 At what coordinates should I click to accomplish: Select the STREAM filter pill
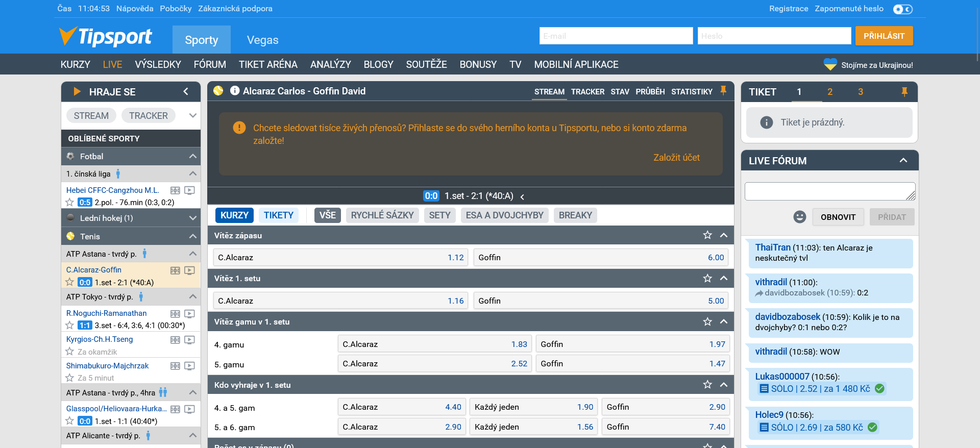click(91, 115)
